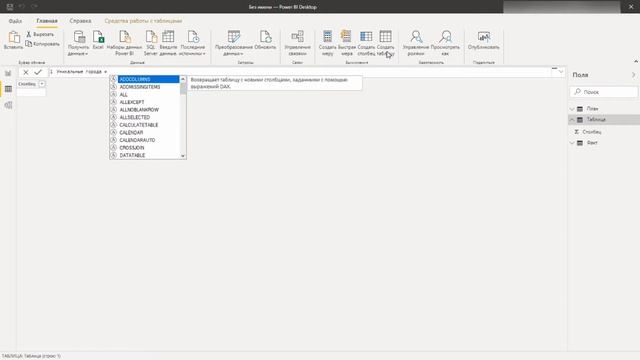Cut selection with Вырезать
Screen dimensions: 640x360
click(x=40, y=34)
